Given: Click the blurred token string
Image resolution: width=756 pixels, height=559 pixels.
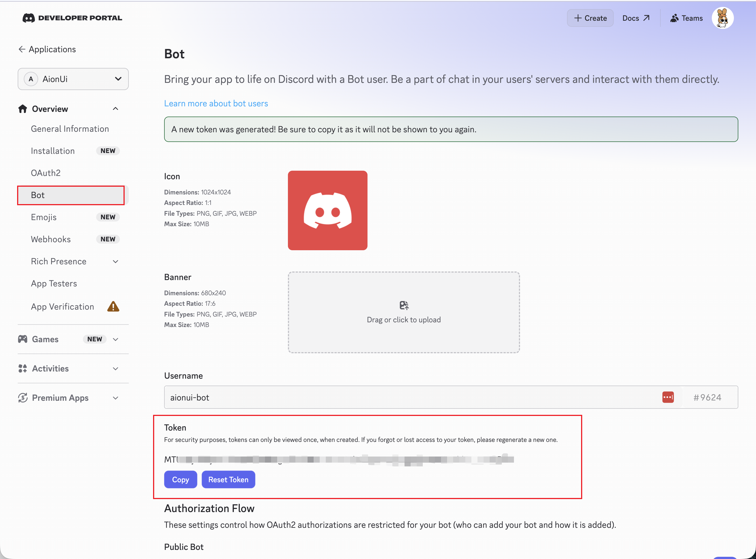Looking at the screenshot, I should [x=339, y=460].
